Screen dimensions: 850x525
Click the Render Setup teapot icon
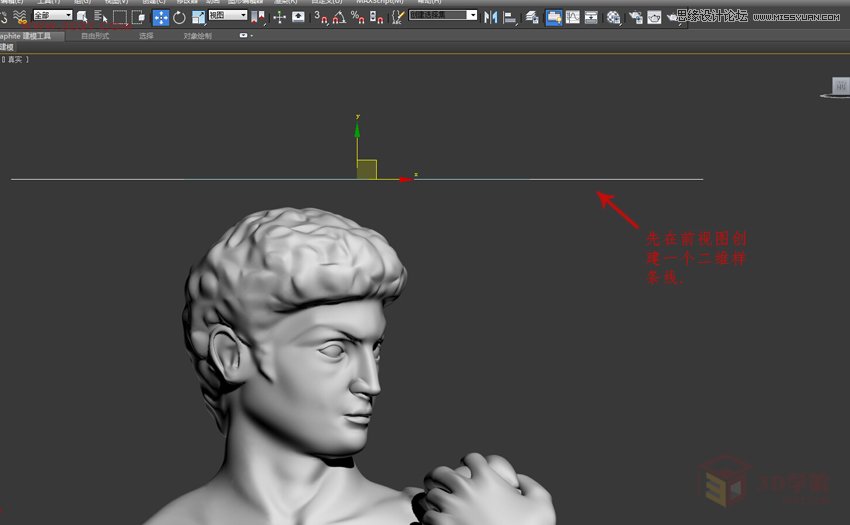[635, 17]
